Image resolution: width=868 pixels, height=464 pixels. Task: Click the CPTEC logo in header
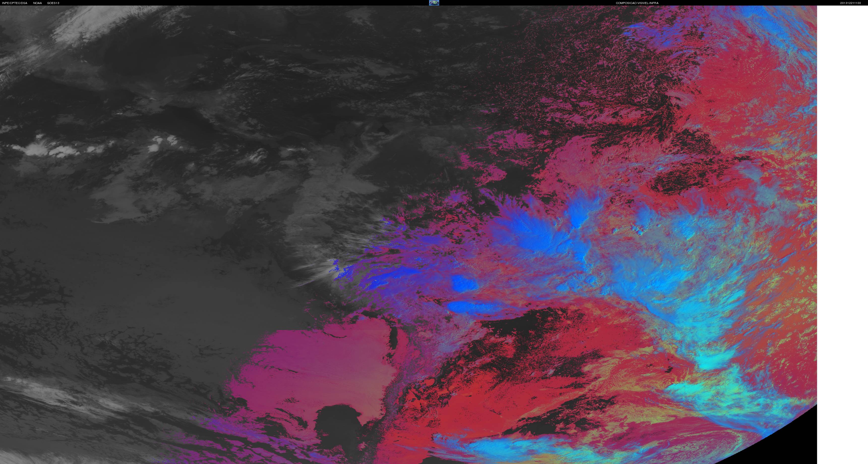click(x=434, y=3)
